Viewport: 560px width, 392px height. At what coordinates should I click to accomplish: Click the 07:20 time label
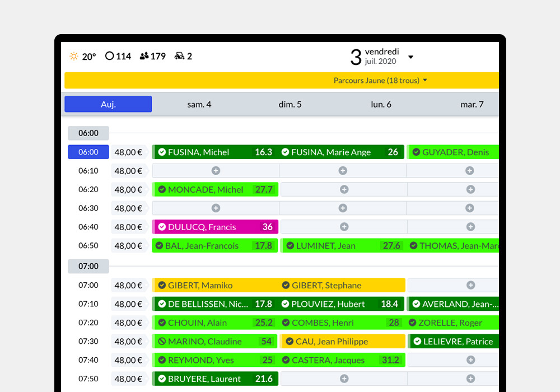point(88,323)
